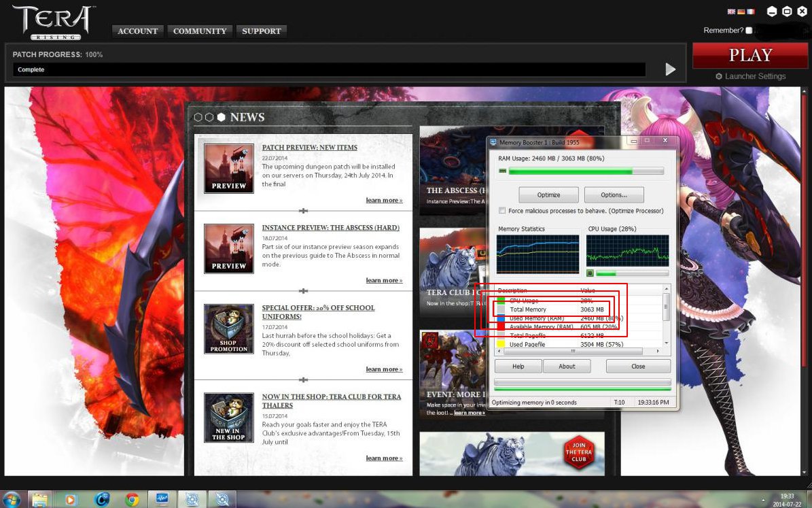The width and height of the screenshot is (812, 508).
Task: Open the COMMUNITY menu
Action: tap(200, 31)
